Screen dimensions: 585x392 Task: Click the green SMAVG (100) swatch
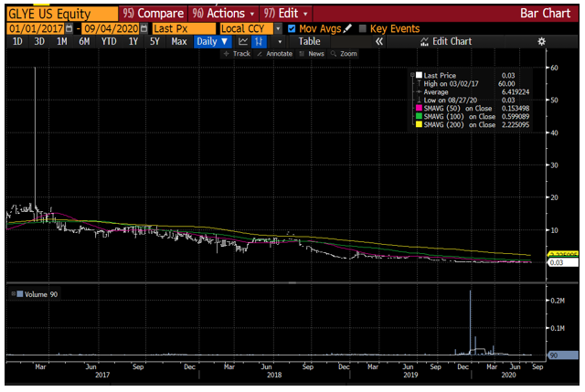coord(419,116)
